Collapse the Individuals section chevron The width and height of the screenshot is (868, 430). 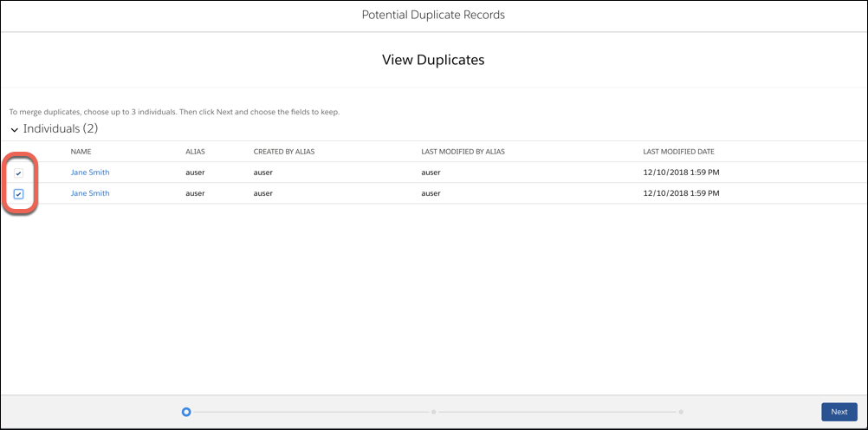click(15, 130)
